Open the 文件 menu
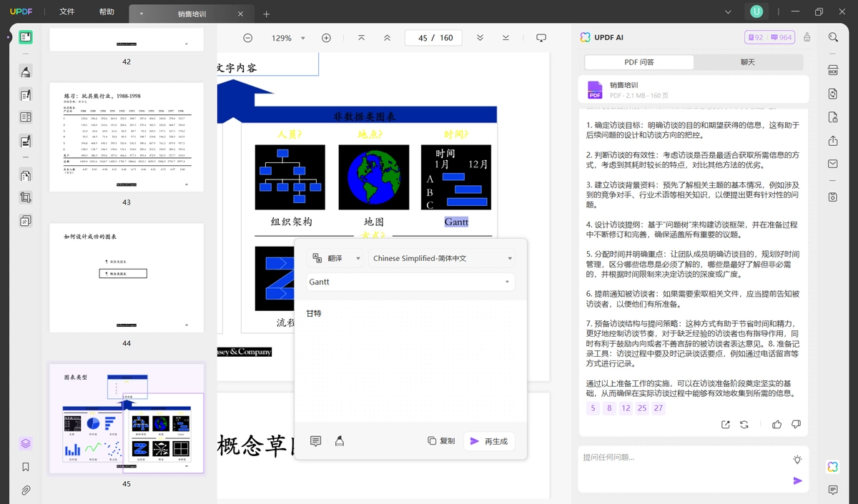This screenshot has height=504, width=858. click(x=67, y=12)
